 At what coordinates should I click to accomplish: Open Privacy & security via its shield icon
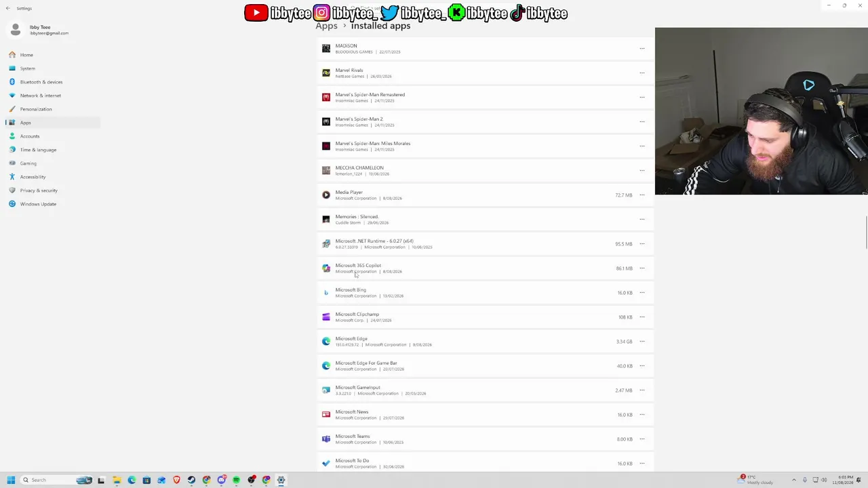[x=12, y=190]
